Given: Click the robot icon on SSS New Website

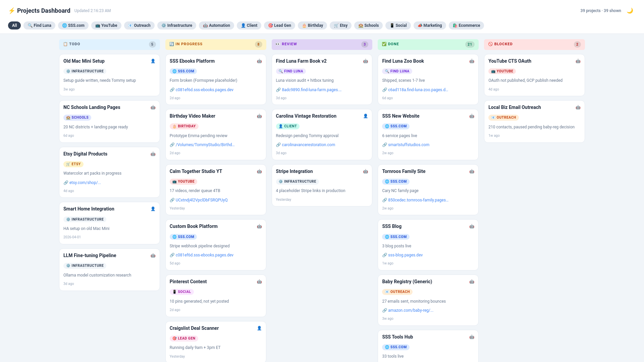Looking at the screenshot, I should tap(472, 116).
